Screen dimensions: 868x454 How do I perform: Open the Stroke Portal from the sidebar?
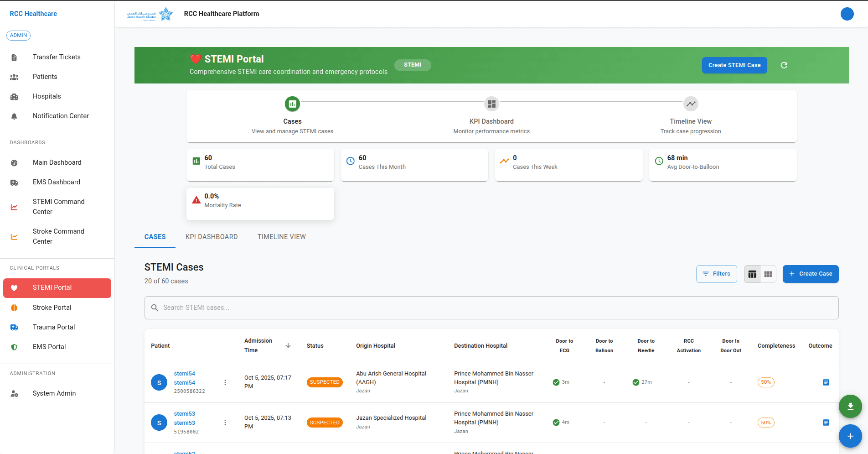52,307
